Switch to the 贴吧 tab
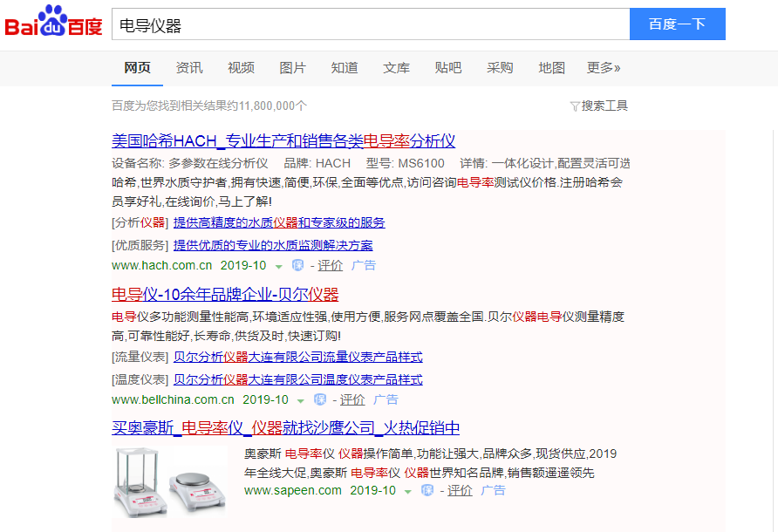This screenshot has height=532, width=778. click(448, 67)
